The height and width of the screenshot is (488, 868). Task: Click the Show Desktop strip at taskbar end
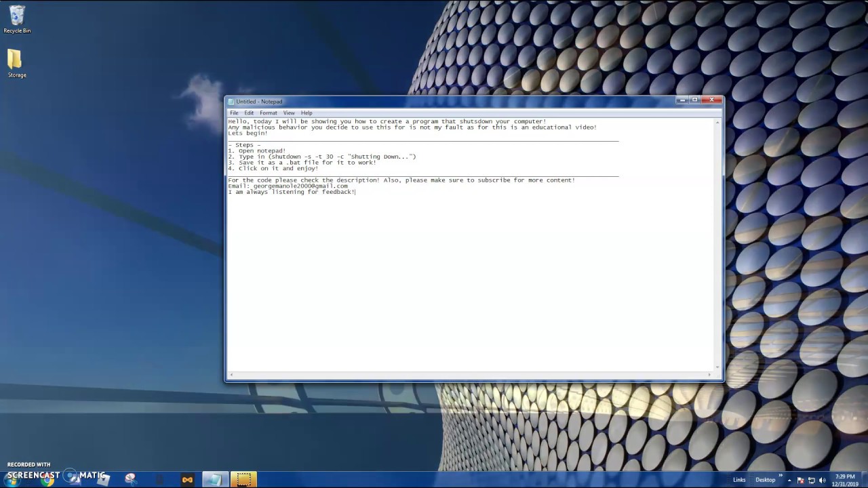pyautogui.click(x=864, y=480)
